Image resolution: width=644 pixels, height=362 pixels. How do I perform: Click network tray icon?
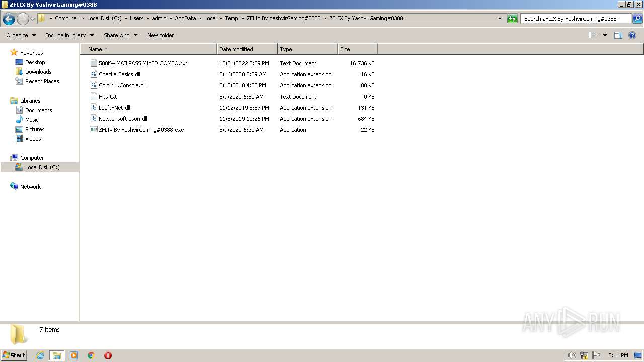click(x=584, y=355)
